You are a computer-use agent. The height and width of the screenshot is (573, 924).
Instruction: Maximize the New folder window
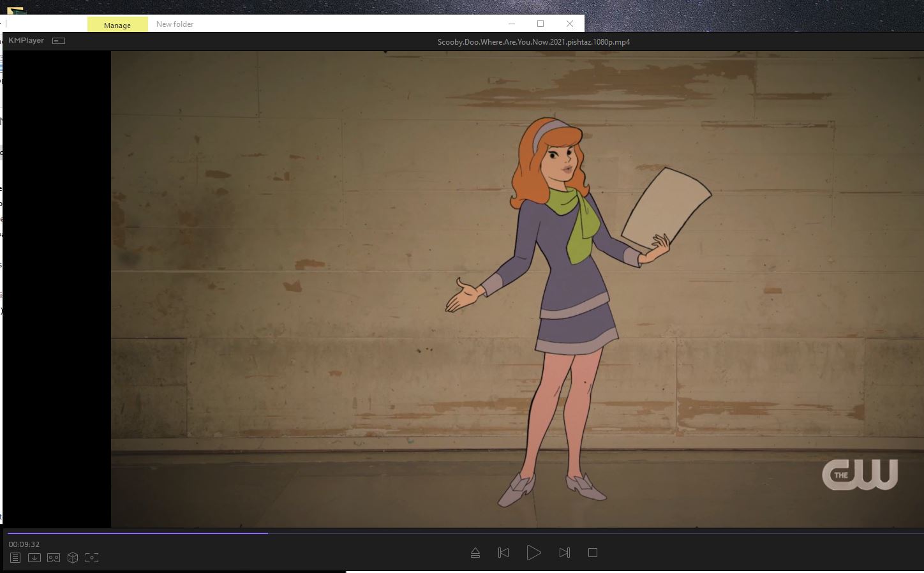[540, 24]
